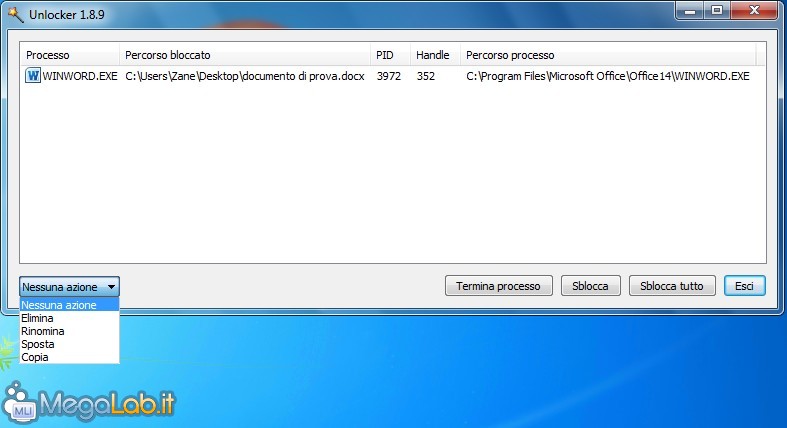Close the Unlocker window
Image resolution: width=787 pixels, height=428 pixels.
click(x=754, y=11)
